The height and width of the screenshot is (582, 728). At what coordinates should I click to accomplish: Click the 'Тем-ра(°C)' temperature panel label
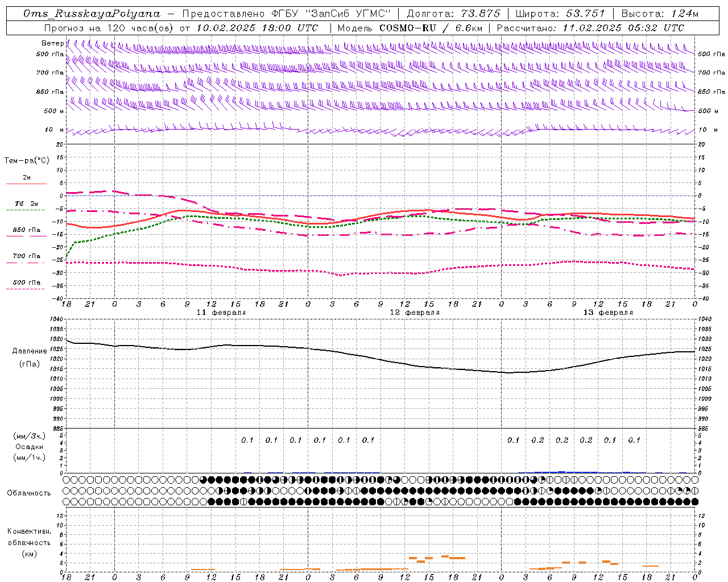27,161
